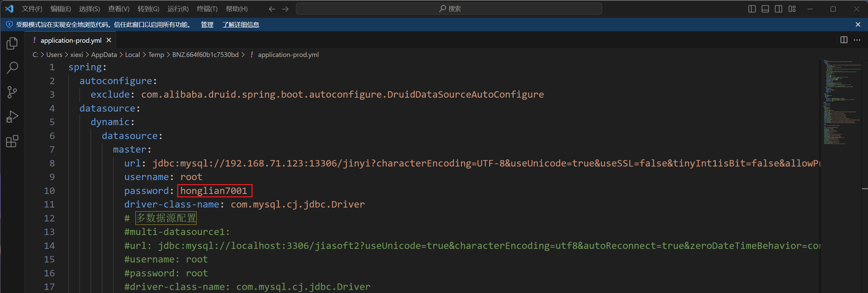Click line number 1 in the gutter

point(52,67)
